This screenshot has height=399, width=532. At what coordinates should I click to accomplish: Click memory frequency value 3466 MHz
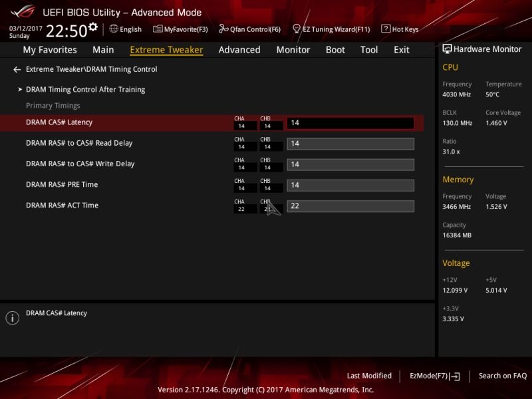tap(456, 207)
